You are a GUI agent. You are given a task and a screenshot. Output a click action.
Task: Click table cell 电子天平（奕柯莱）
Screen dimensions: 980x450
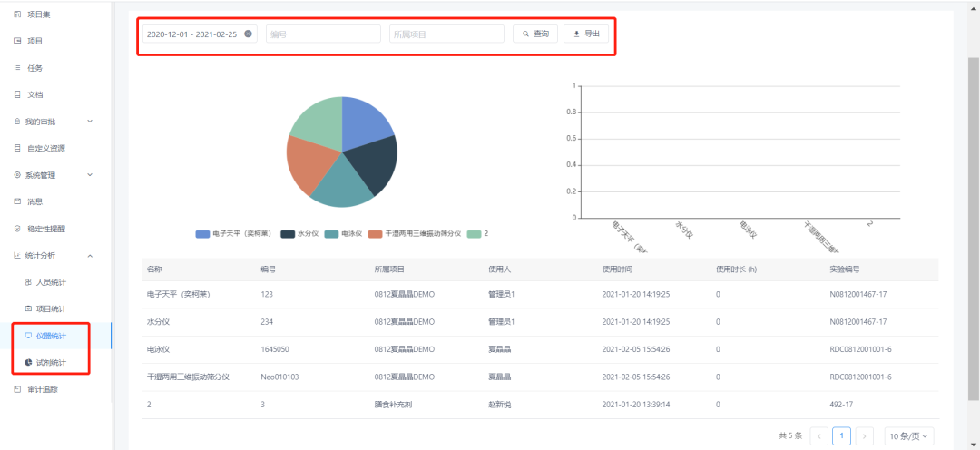(x=178, y=294)
